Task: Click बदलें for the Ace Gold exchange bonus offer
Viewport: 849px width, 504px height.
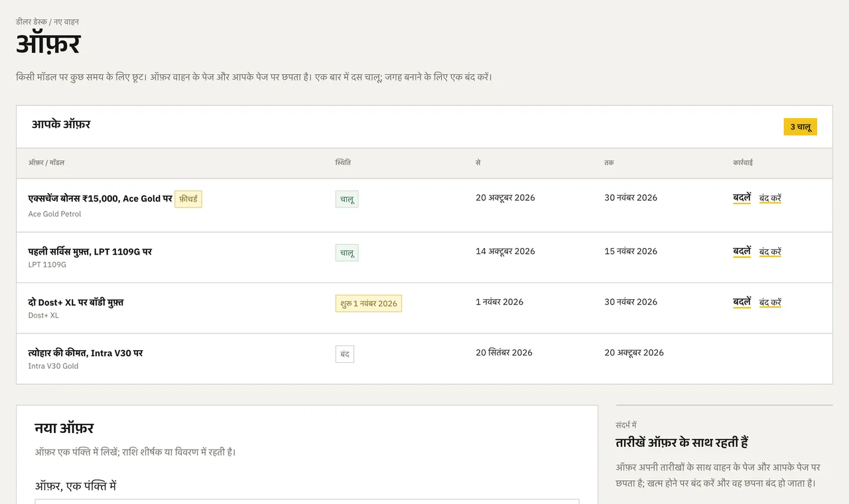Action: pos(742,198)
